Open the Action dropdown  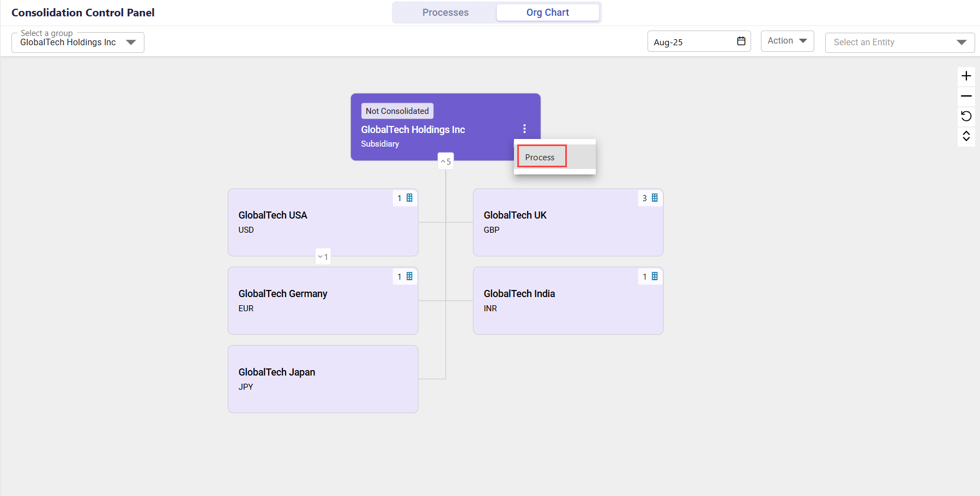point(787,41)
